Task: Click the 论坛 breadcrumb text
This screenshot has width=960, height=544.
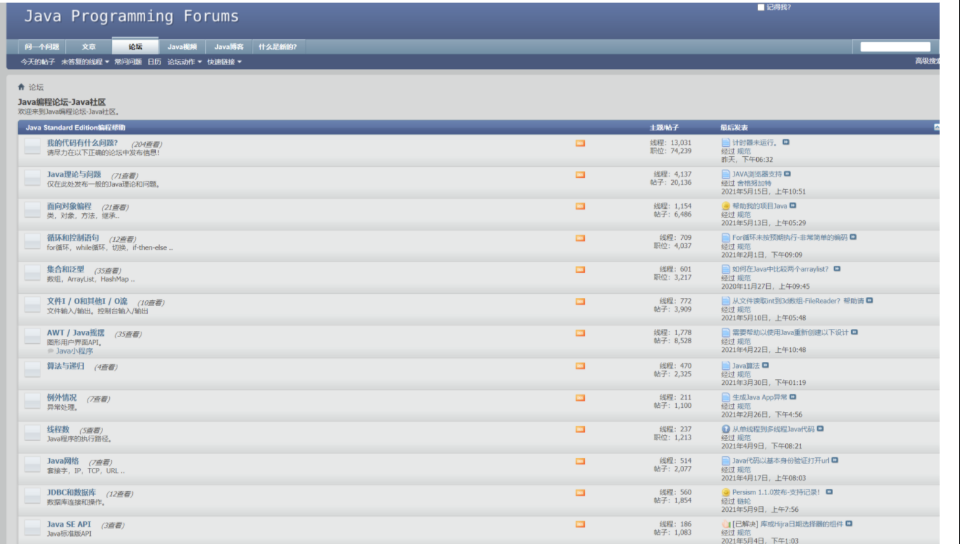Action: tap(36, 88)
